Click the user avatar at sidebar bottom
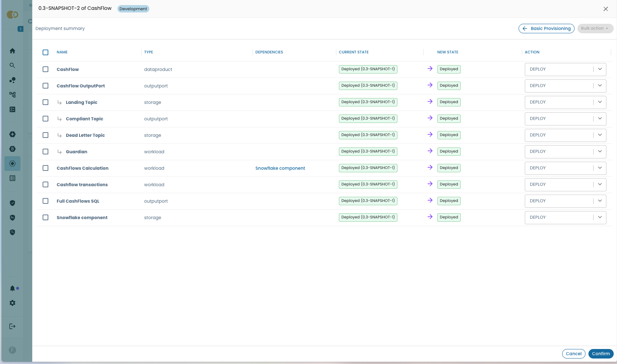The height and width of the screenshot is (364, 617). (x=12, y=350)
